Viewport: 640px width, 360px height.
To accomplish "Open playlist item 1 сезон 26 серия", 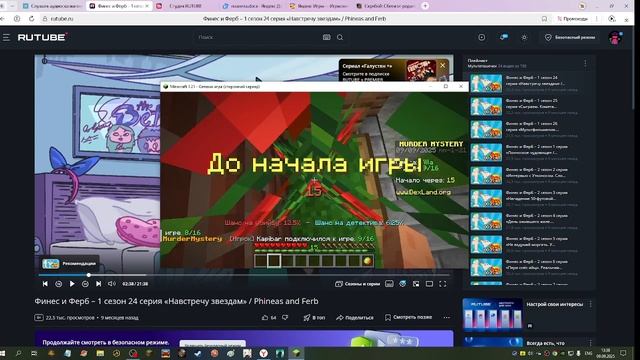I will 527,129.
